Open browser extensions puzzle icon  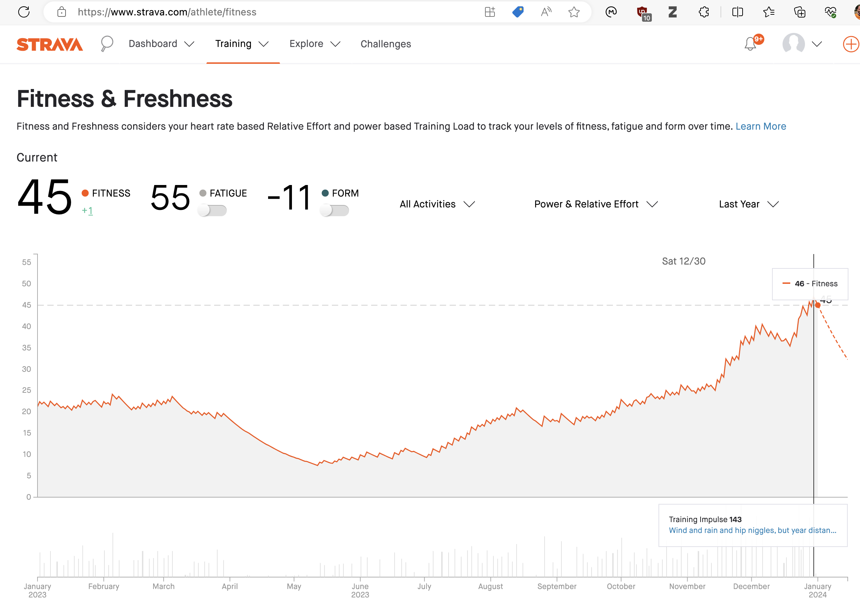click(704, 12)
